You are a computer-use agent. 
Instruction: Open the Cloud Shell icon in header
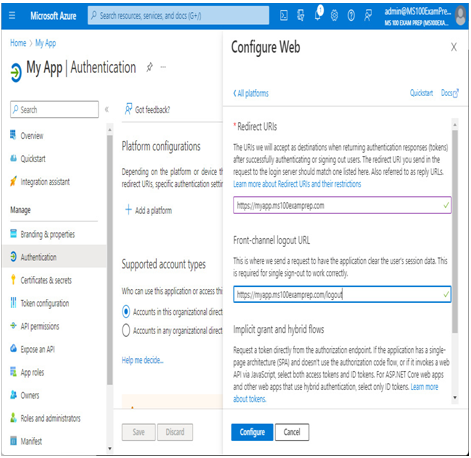tap(284, 16)
